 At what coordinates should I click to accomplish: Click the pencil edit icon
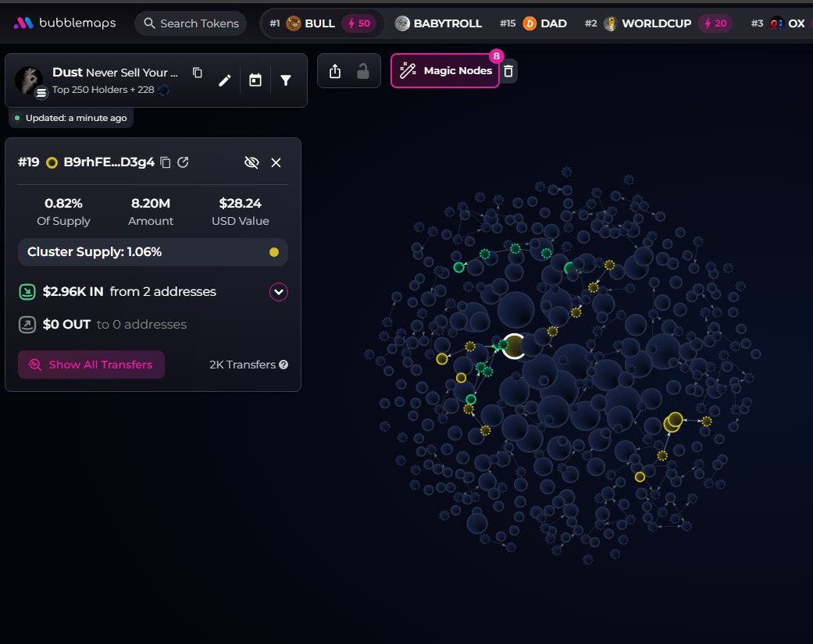coord(224,80)
